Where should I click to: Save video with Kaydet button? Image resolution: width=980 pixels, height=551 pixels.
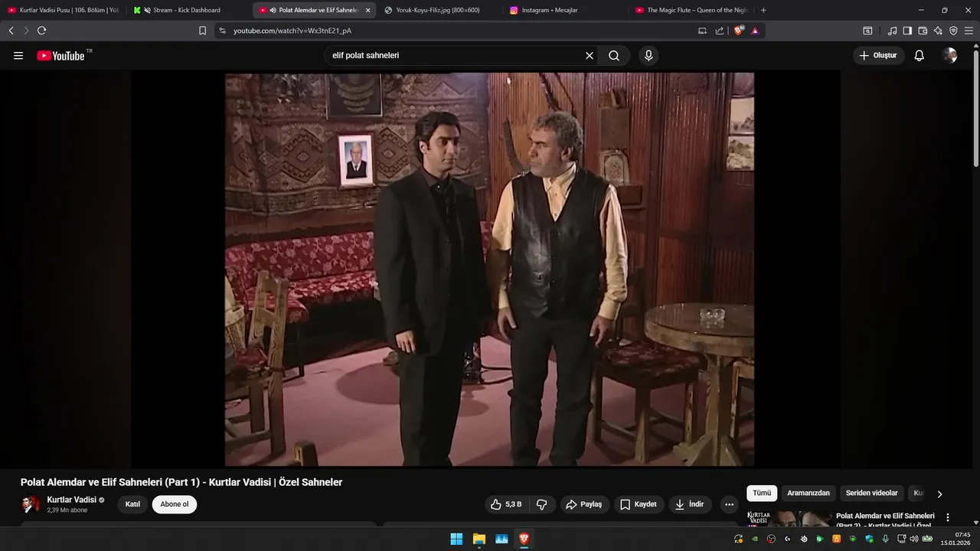click(639, 504)
